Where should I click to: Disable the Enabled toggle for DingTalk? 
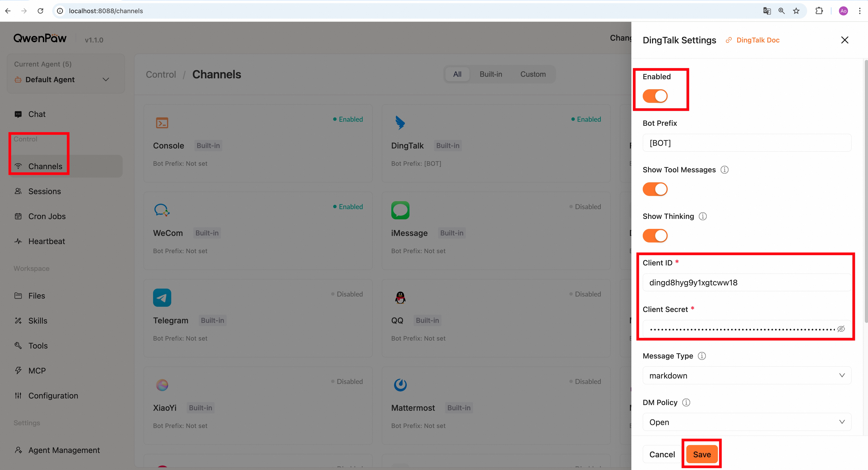click(655, 96)
